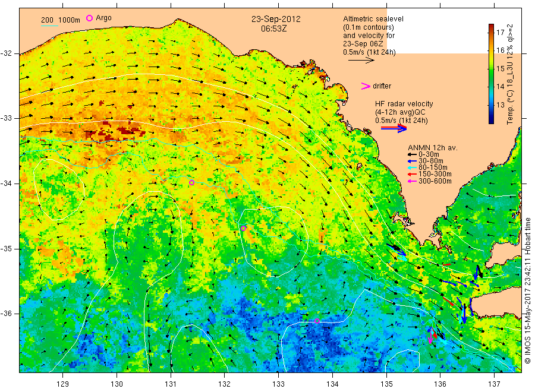Click the 'Altimetric sealevel' legend text
This screenshot has height=392, width=535.
pos(373,19)
